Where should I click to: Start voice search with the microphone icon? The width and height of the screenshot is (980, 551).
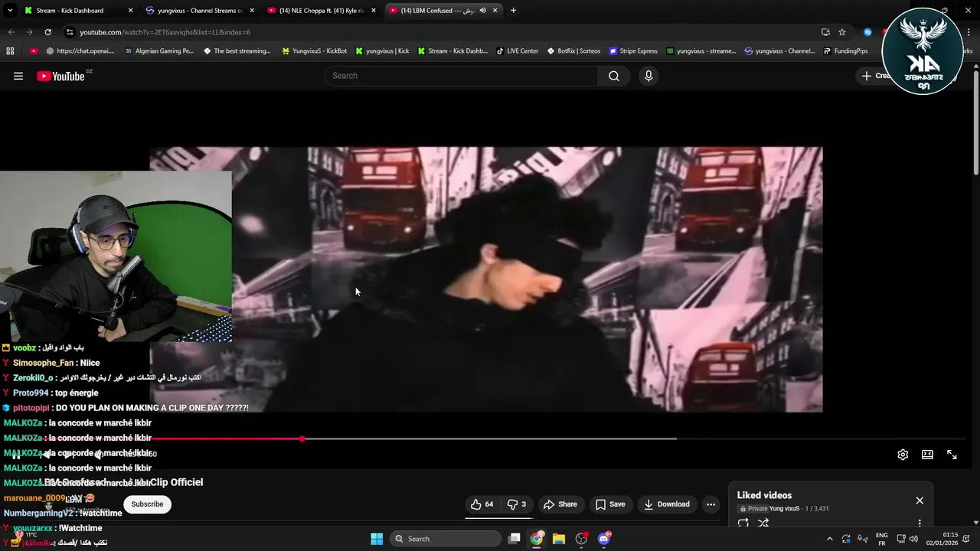[648, 76]
